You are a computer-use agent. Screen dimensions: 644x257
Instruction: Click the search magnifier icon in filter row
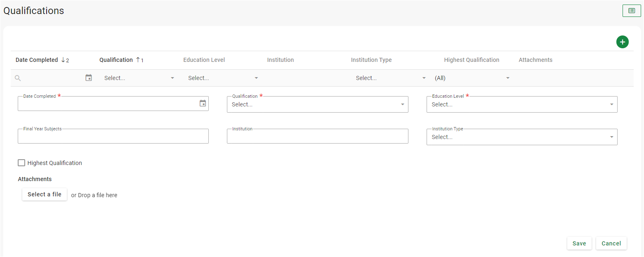point(18,78)
